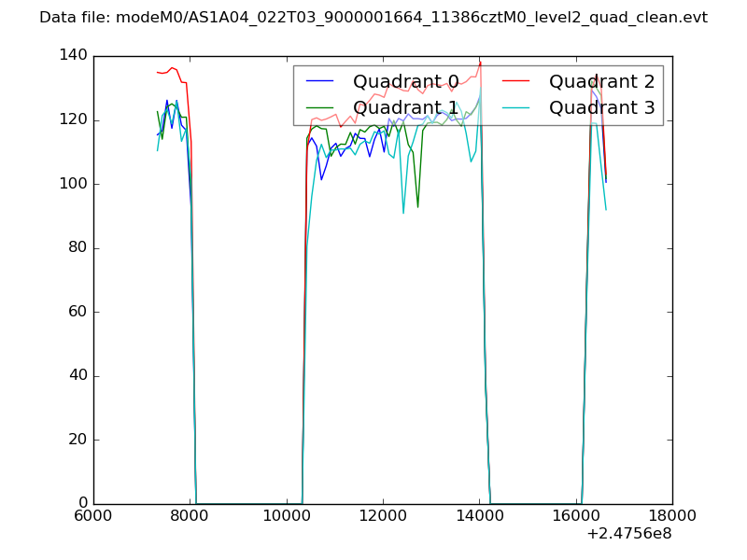Select the "Quadrant 3" legend label
747x560 pixels.
coord(602,108)
